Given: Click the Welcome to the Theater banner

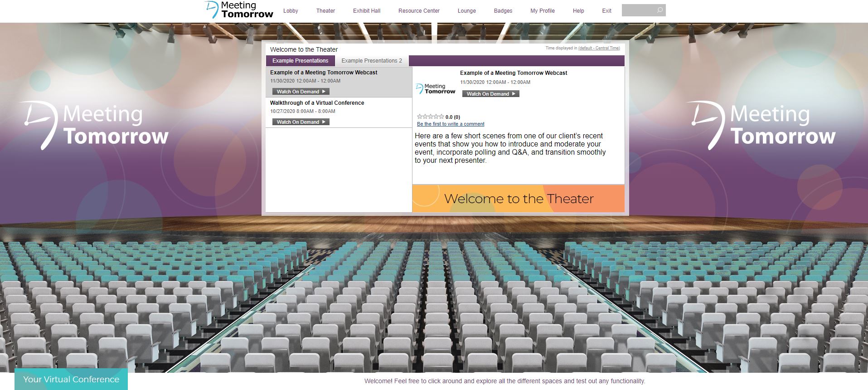Looking at the screenshot, I should (x=518, y=199).
